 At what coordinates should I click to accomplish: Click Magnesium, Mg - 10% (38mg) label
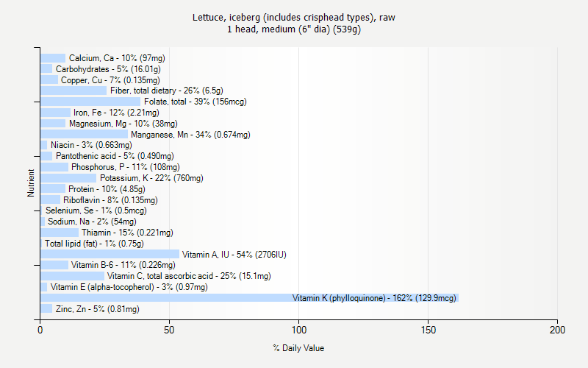pyautogui.click(x=123, y=124)
